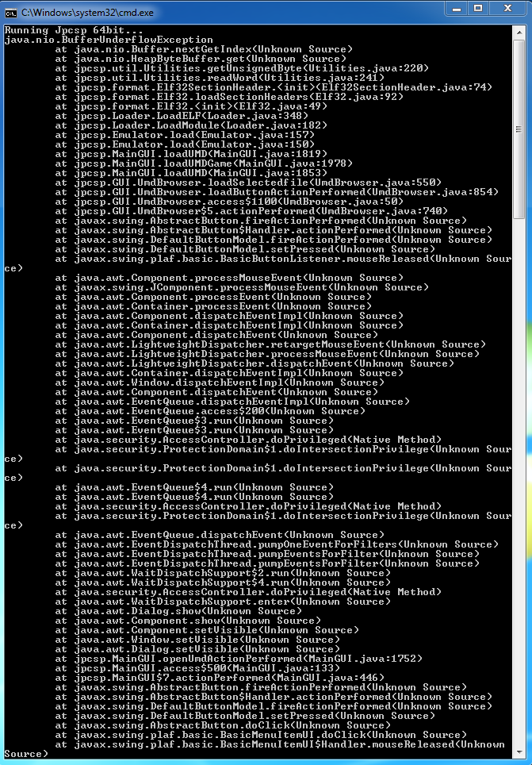The height and width of the screenshot is (765, 532).
Task: Click the MainGUI.loadUMD(MainGUI.java:1853) line
Action: (190, 173)
